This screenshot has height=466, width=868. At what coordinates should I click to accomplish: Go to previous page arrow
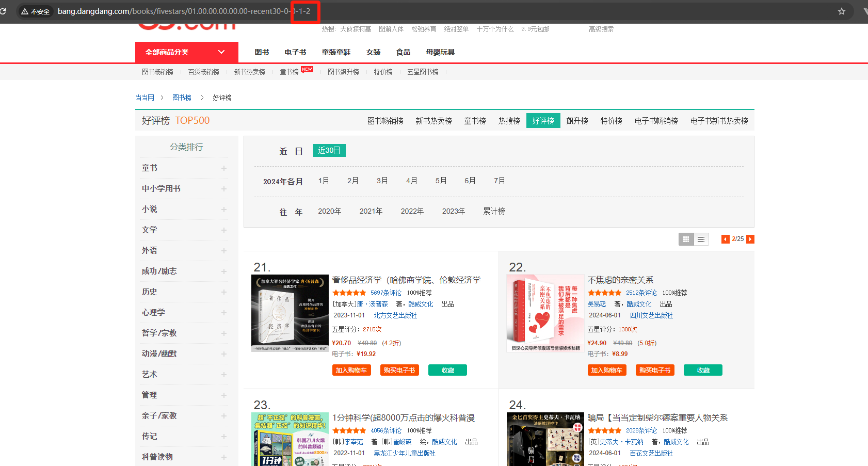(725, 239)
